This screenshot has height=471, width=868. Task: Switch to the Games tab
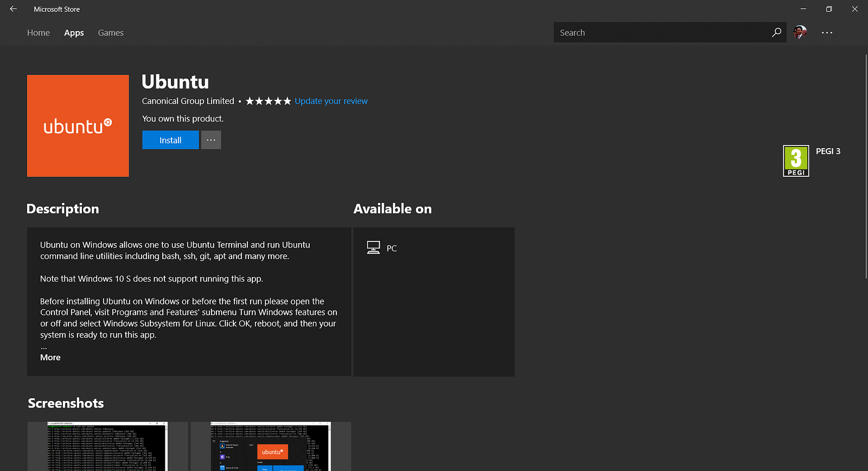(x=111, y=33)
